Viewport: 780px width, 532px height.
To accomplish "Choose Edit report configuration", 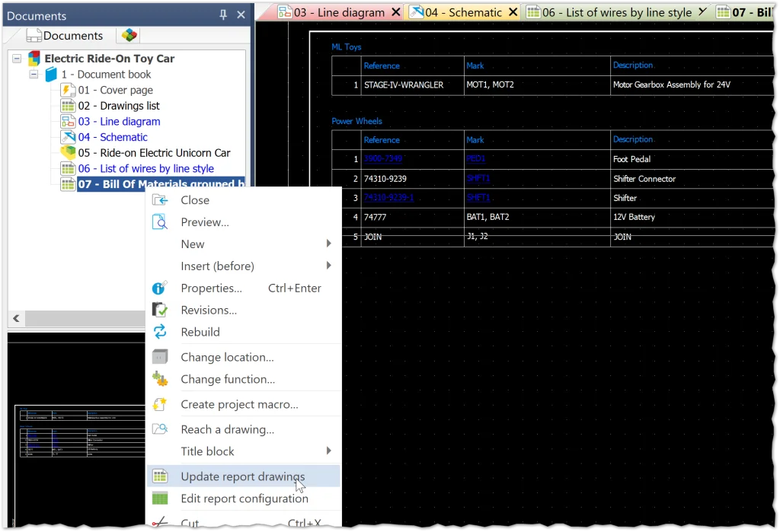I will (x=244, y=499).
